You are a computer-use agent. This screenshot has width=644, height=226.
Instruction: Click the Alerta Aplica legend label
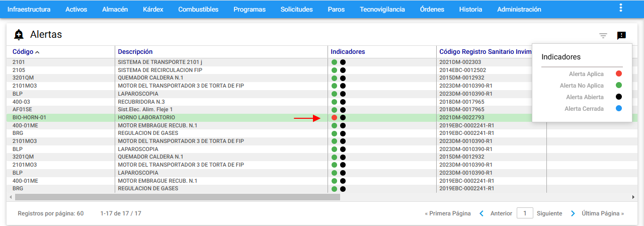click(586, 74)
